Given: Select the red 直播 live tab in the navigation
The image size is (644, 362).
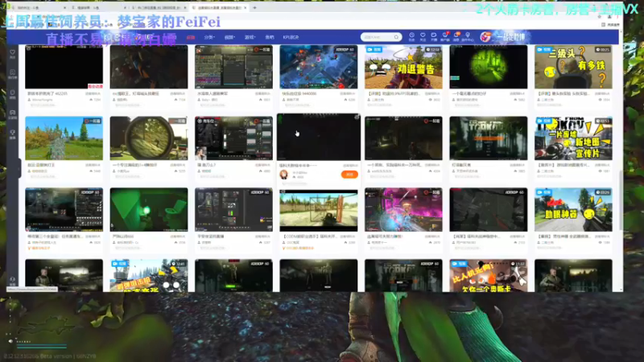Looking at the screenshot, I should click(x=191, y=37).
